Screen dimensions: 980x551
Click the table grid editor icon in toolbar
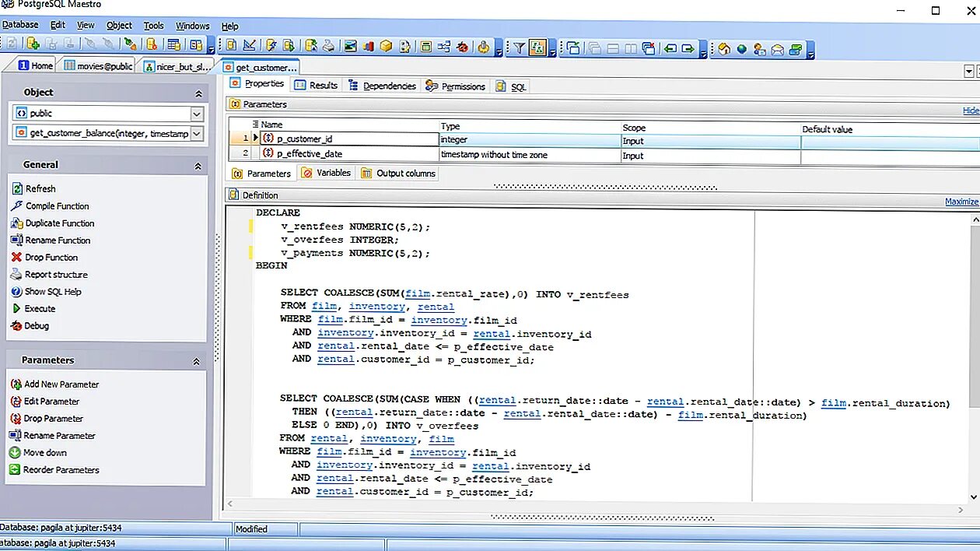click(x=174, y=46)
